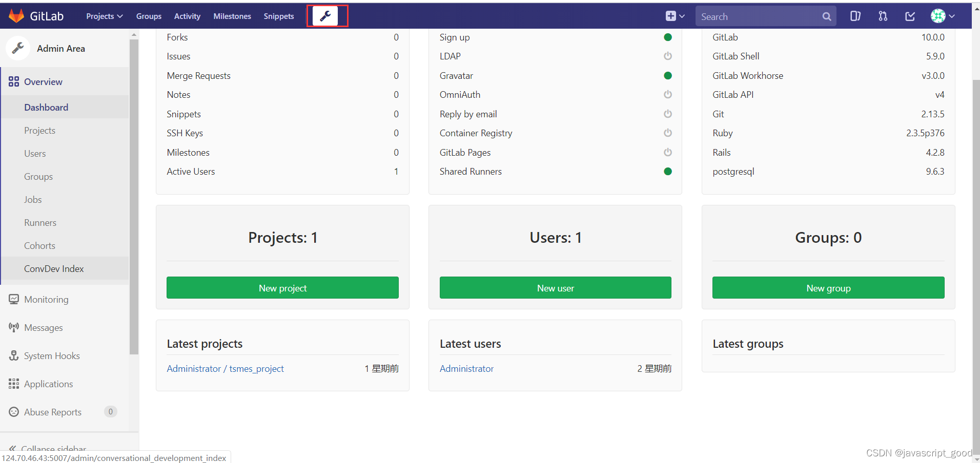The height and width of the screenshot is (463, 980).
Task: Open Snippets in top navigation
Action: pos(279,16)
